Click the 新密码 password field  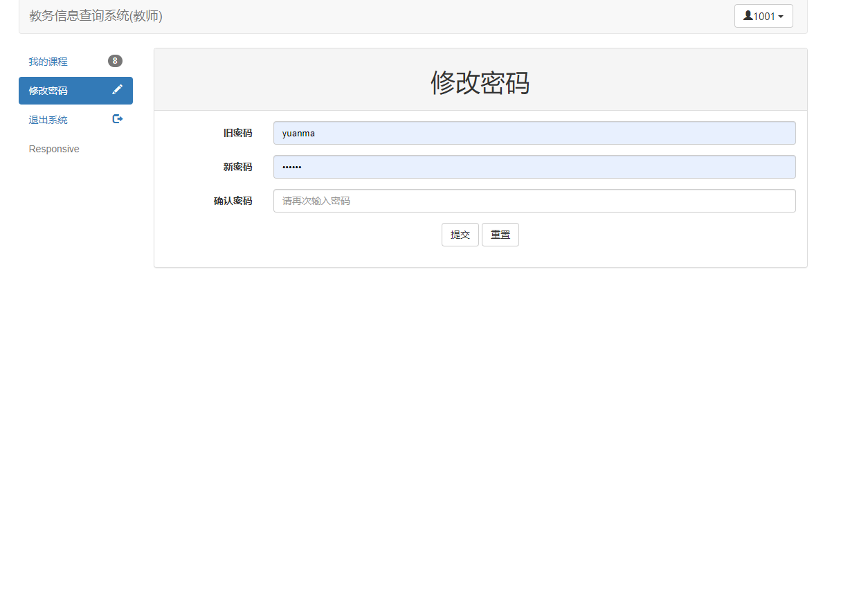534,167
